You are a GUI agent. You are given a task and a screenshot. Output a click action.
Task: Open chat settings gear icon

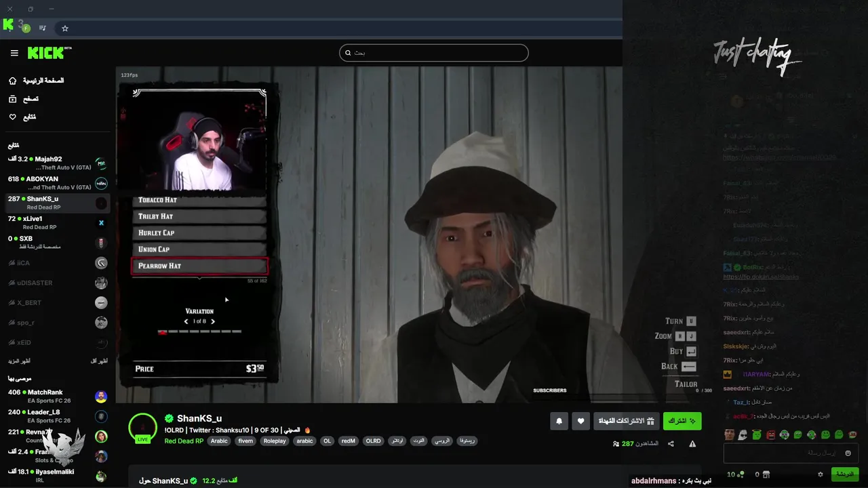(x=820, y=474)
